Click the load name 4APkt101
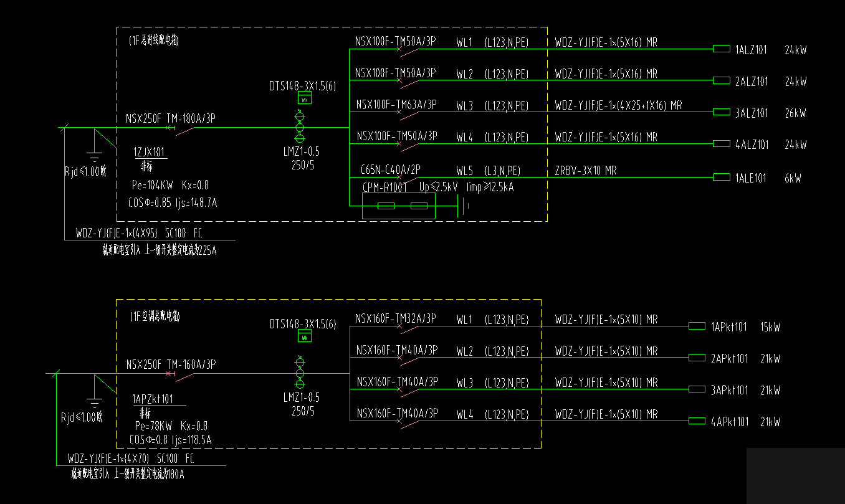 point(729,422)
